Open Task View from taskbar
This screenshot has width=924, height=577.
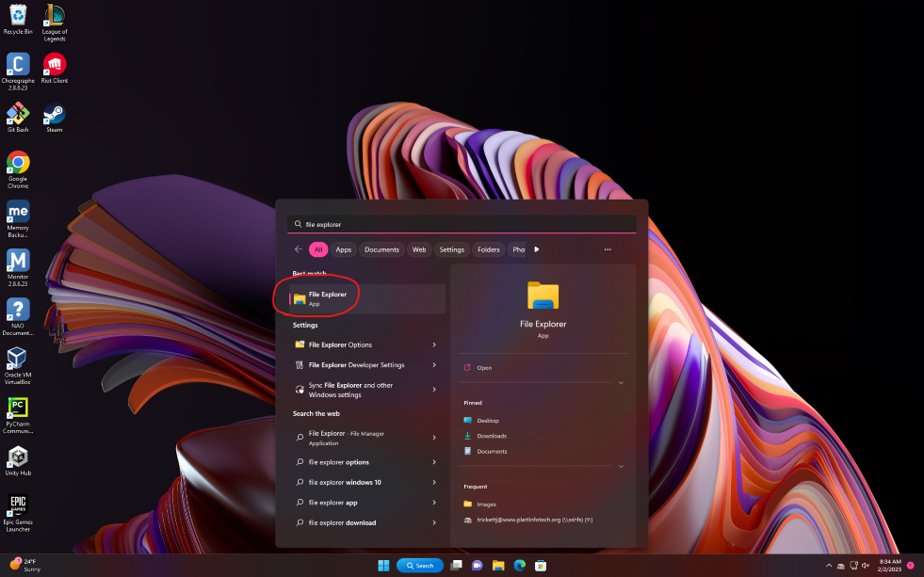coord(456,565)
